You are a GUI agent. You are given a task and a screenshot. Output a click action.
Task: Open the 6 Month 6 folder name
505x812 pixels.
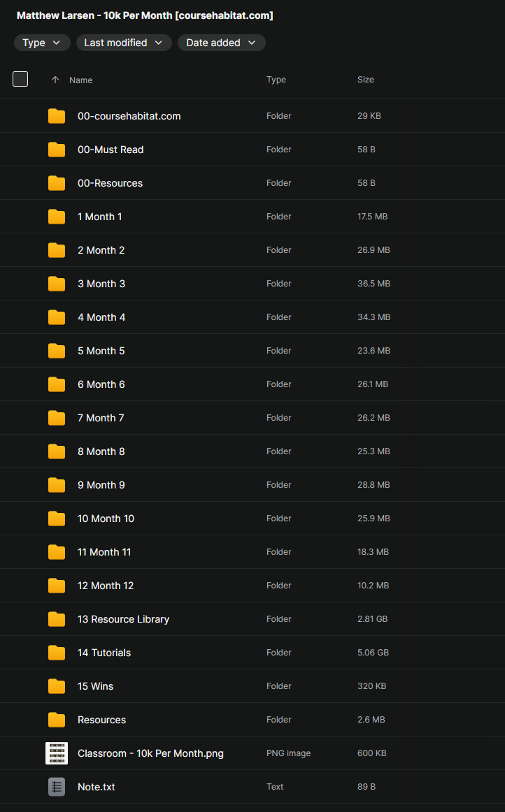(x=101, y=384)
